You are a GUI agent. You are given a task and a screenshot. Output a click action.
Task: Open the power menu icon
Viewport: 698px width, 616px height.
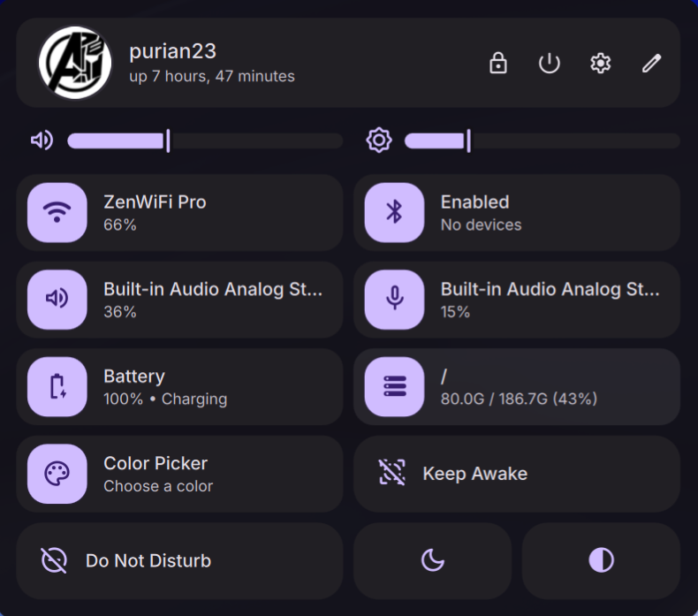tap(549, 63)
